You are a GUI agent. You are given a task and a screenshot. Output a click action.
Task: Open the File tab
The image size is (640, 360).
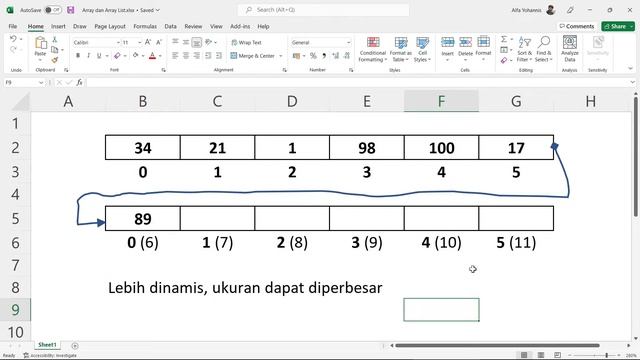point(13,26)
